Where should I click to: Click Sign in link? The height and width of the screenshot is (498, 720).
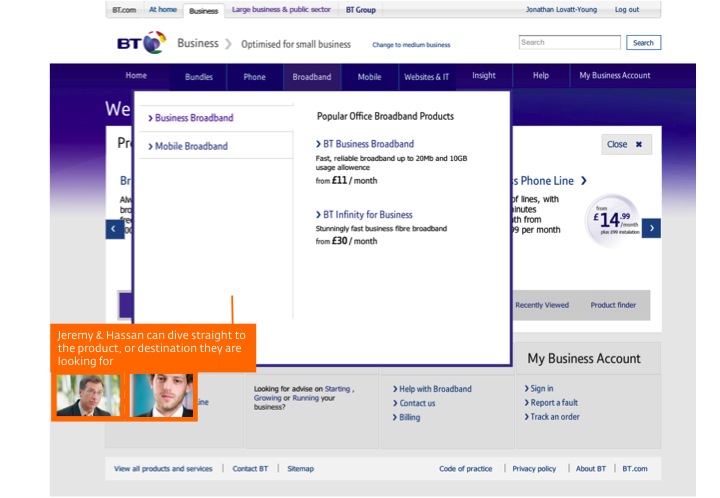[542, 389]
